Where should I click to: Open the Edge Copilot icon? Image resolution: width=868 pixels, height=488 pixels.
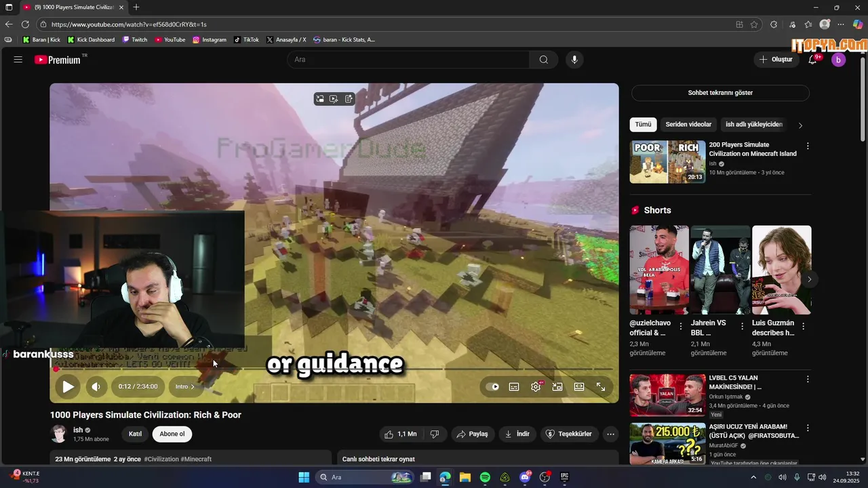[x=858, y=24]
